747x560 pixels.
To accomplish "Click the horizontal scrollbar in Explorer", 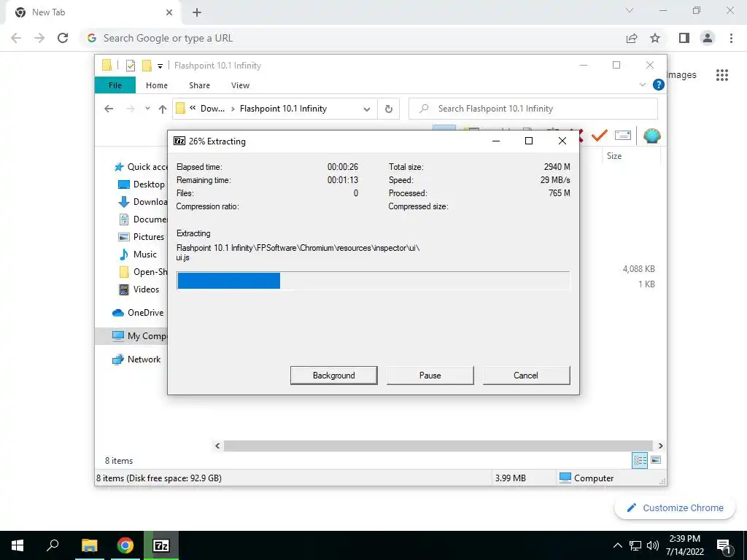I will point(438,446).
